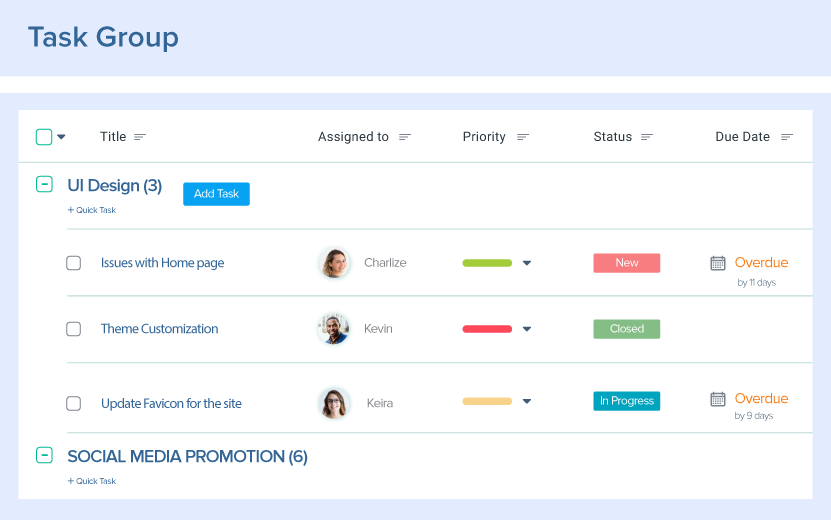Open the select-all checkbox dropdown arrow
831x520 pixels.
coord(62,138)
